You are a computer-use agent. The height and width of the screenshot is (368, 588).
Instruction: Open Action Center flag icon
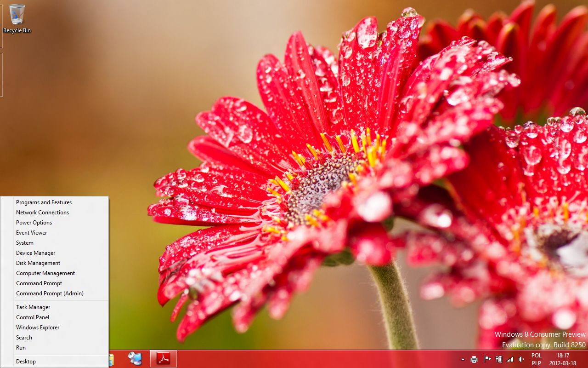click(487, 359)
